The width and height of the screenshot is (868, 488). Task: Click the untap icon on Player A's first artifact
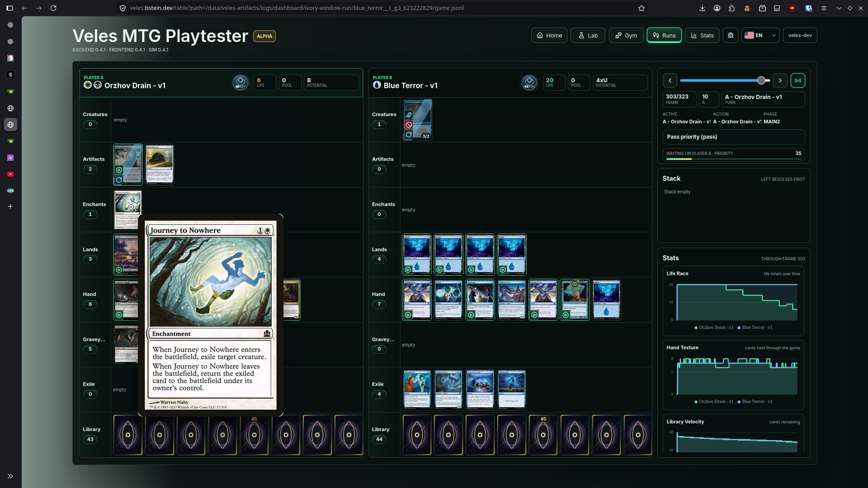coord(119,180)
